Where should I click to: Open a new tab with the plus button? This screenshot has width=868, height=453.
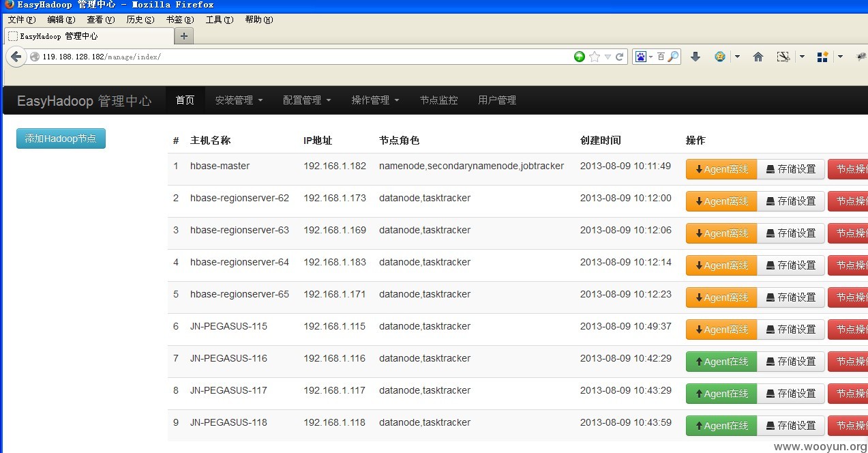(x=184, y=35)
